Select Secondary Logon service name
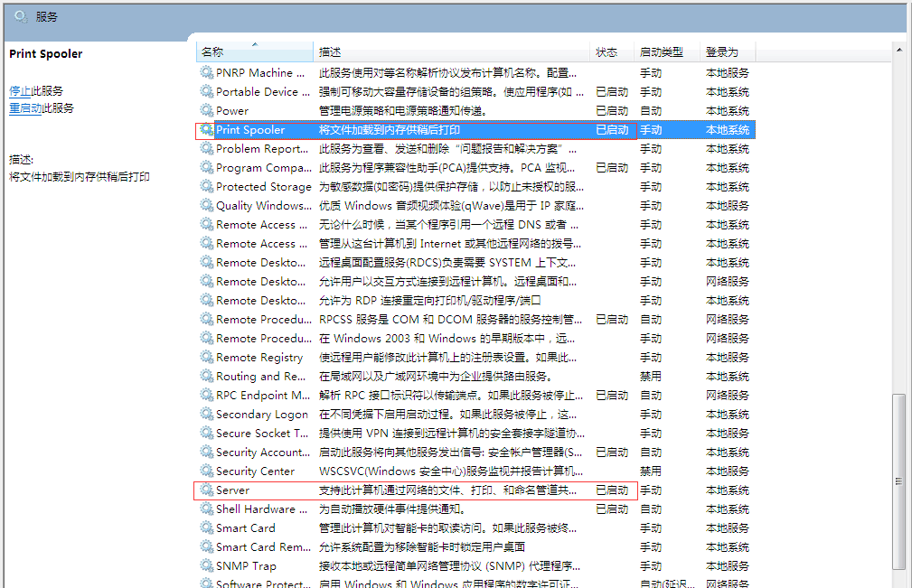912x588 pixels. 262,415
